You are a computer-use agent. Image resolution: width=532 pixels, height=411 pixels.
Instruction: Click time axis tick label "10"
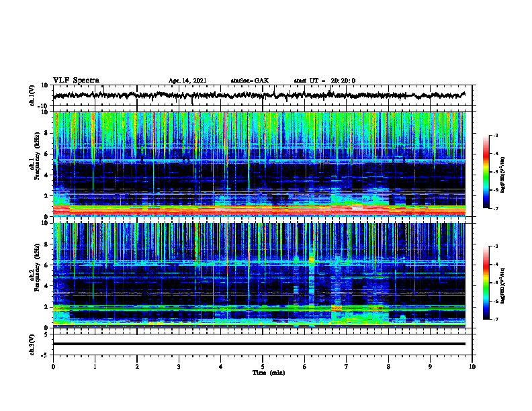click(x=472, y=367)
